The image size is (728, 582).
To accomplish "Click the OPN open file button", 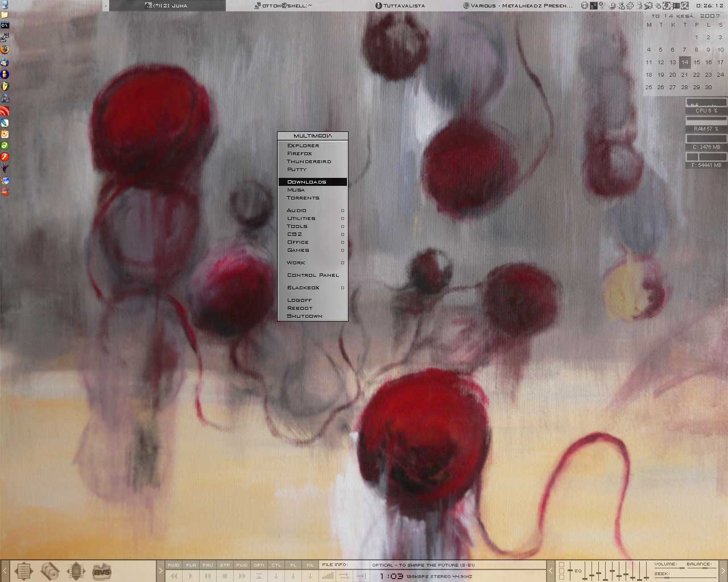I will point(259,565).
